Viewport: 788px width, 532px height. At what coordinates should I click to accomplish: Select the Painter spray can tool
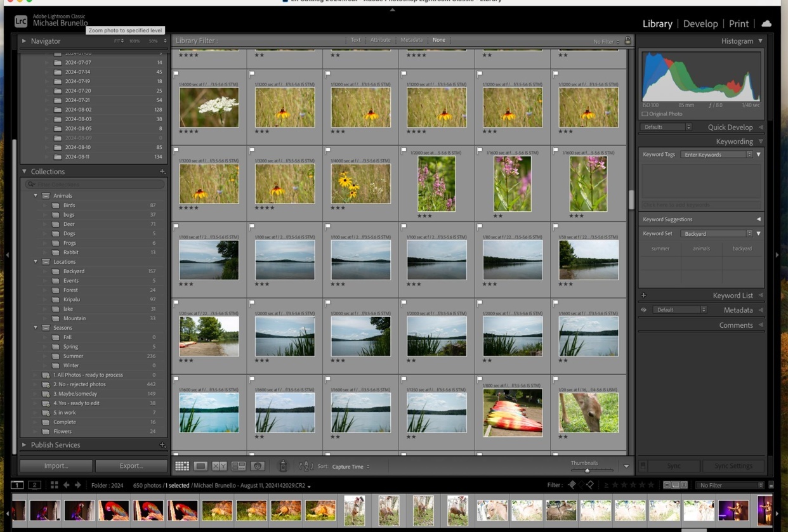[283, 466]
